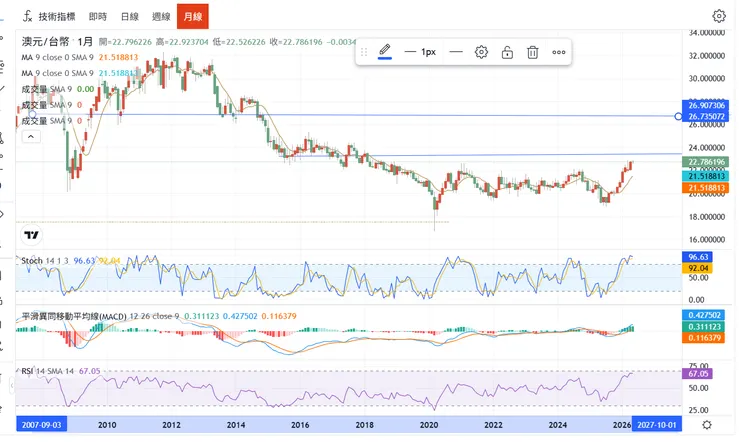Click the 2007-09-03 start date label

click(42, 425)
